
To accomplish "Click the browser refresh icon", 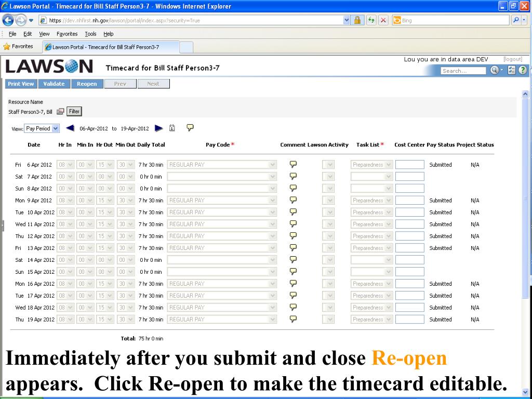I will (371, 20).
